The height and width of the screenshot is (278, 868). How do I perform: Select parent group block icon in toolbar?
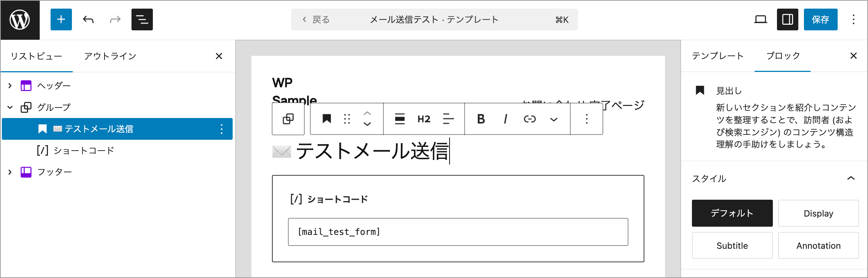pyautogui.click(x=288, y=119)
